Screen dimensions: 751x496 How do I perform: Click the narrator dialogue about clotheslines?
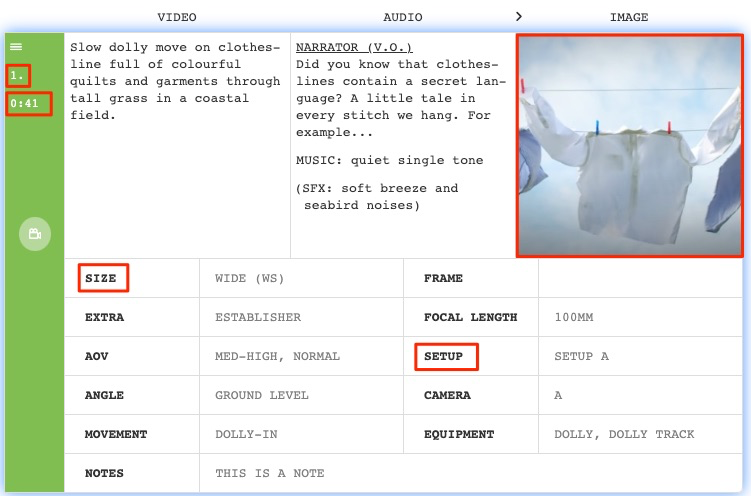401,98
